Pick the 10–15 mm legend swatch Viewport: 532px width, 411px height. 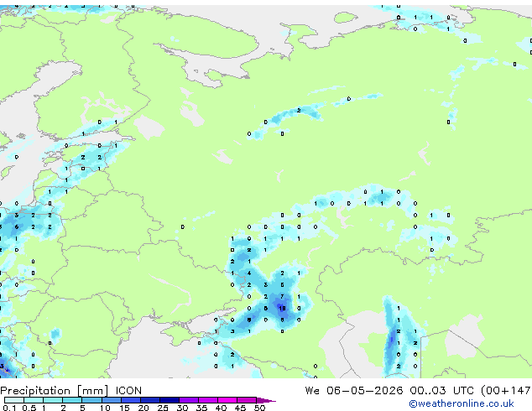pos(112,400)
